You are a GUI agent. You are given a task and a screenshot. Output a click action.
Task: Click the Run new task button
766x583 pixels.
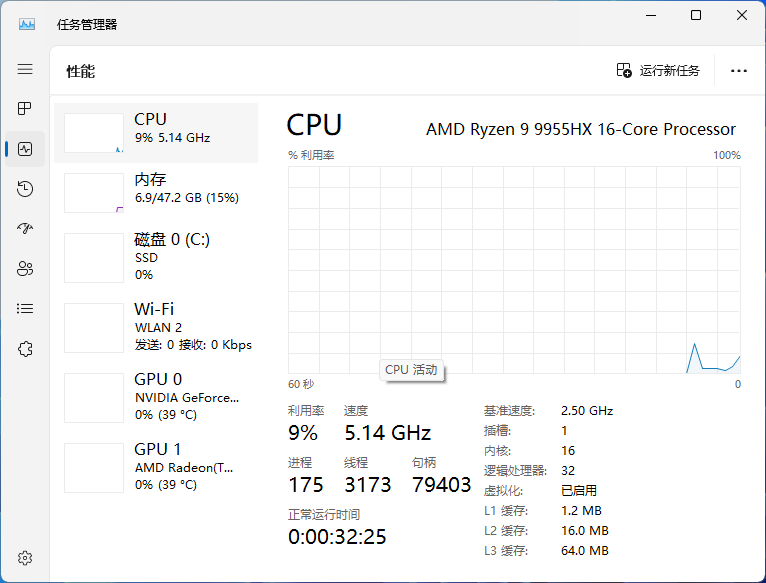(659, 71)
